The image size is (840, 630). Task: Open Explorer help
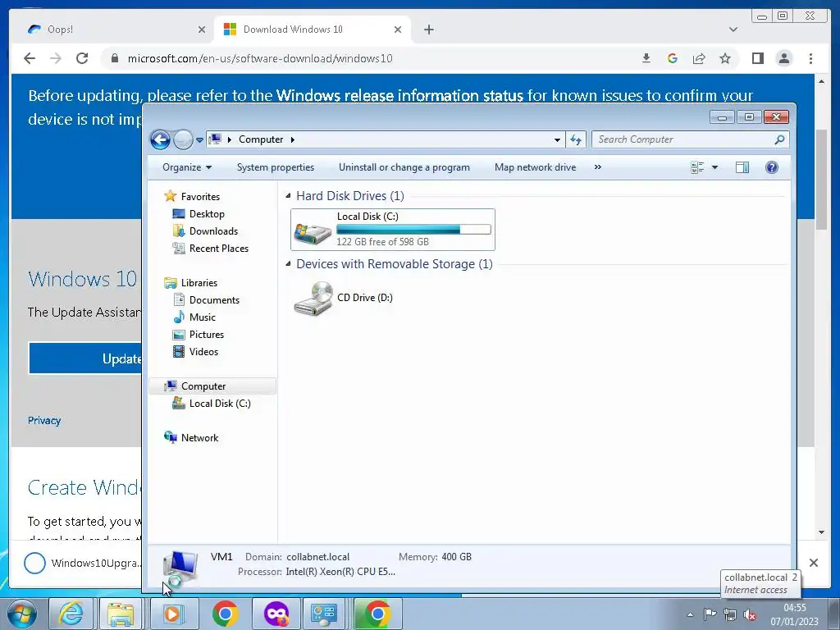point(771,167)
